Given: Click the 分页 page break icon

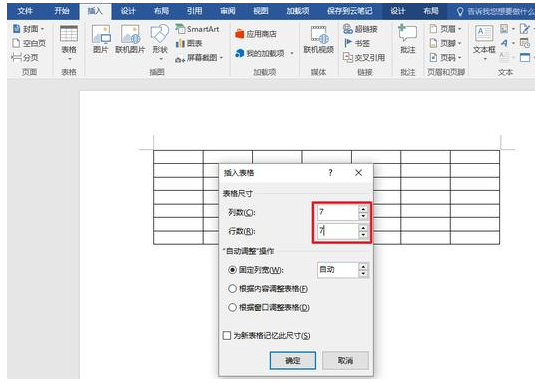Looking at the screenshot, I should 16,57.
